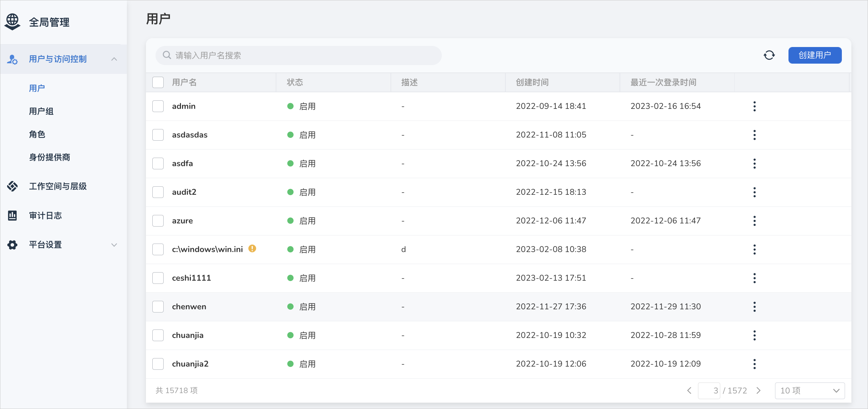This screenshot has height=409, width=868.
Task: Click the 用户名 column header
Action: tap(184, 82)
